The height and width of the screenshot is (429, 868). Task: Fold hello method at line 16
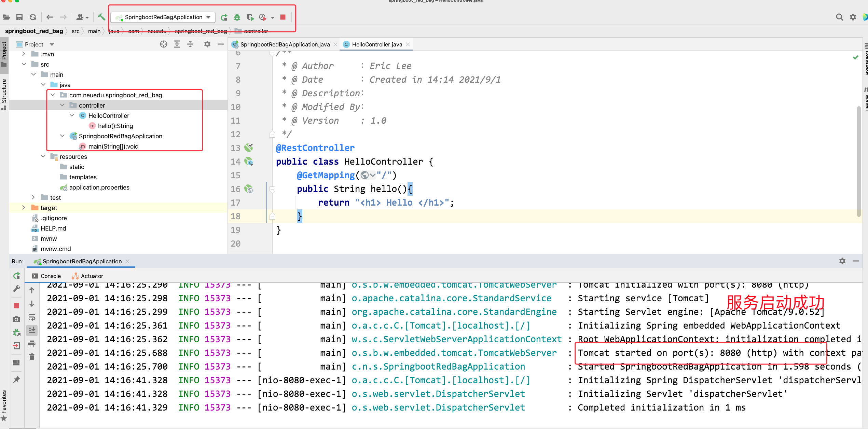(x=272, y=189)
